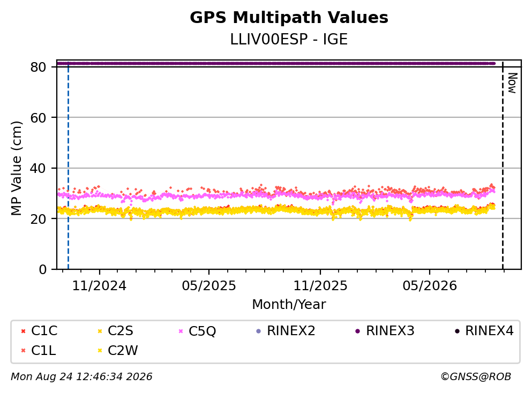This screenshot has width=532, height=393.
Task: Click the RINEX4 black legend dot
Action: coord(457,331)
